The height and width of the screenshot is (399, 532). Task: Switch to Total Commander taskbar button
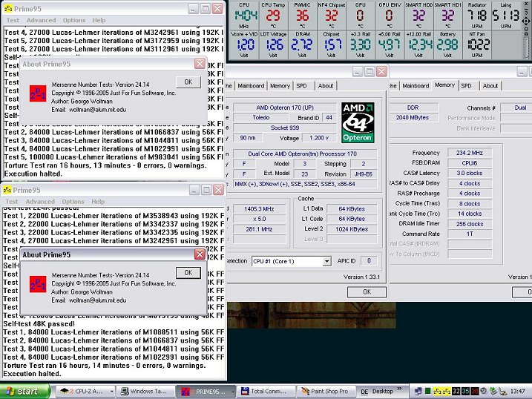[x=266, y=391]
